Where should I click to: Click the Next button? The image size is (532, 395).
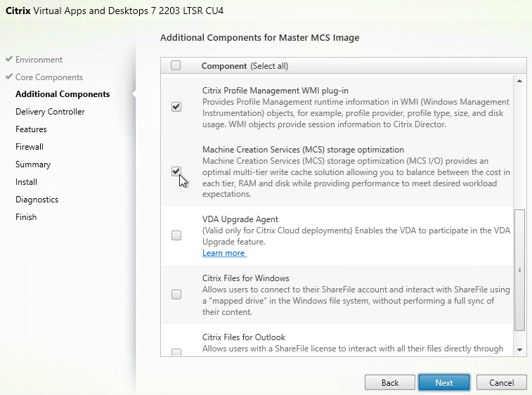click(444, 383)
